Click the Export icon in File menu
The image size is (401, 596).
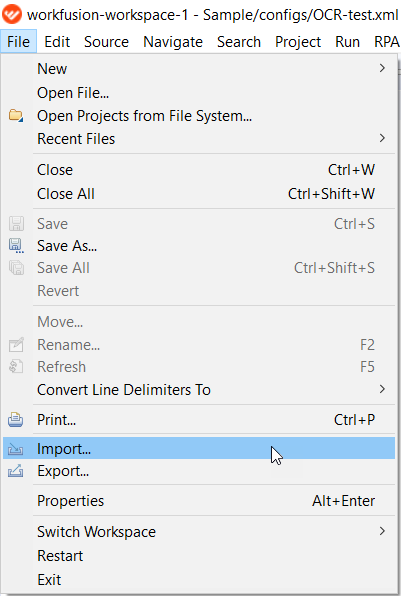point(16,471)
